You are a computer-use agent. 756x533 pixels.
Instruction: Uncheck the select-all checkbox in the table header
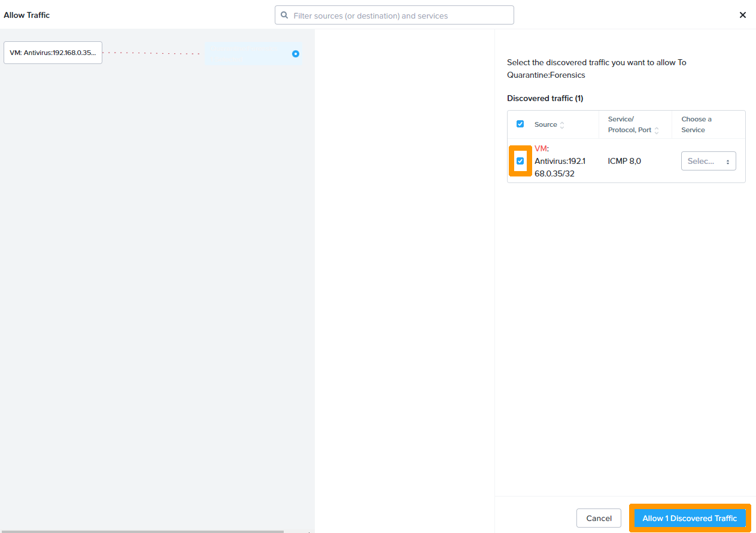[x=520, y=124]
